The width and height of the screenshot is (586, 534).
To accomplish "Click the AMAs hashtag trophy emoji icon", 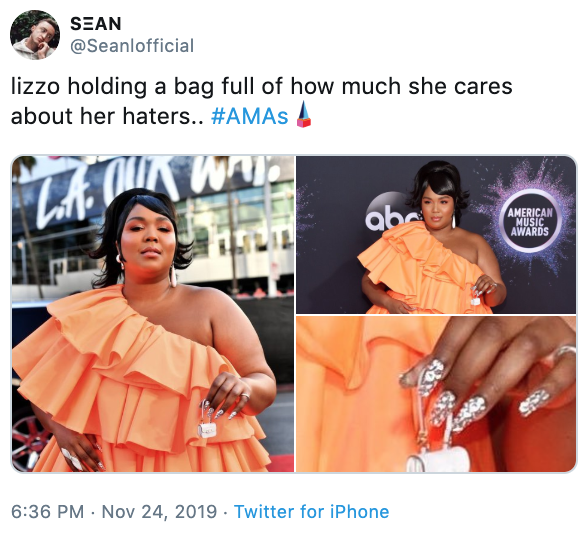I will pos(303,114).
